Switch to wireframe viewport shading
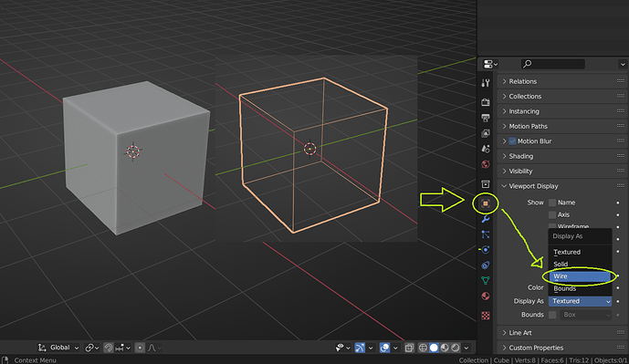 [x=423, y=348]
